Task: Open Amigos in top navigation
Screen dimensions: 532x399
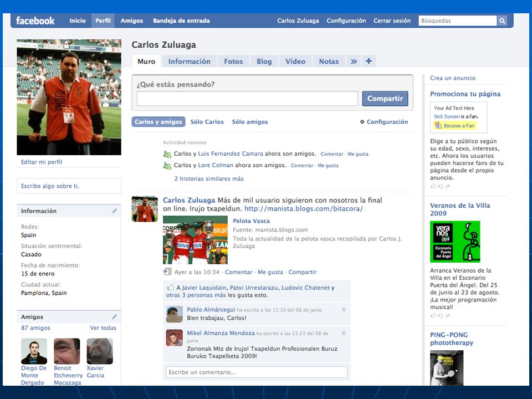Action: [132, 21]
